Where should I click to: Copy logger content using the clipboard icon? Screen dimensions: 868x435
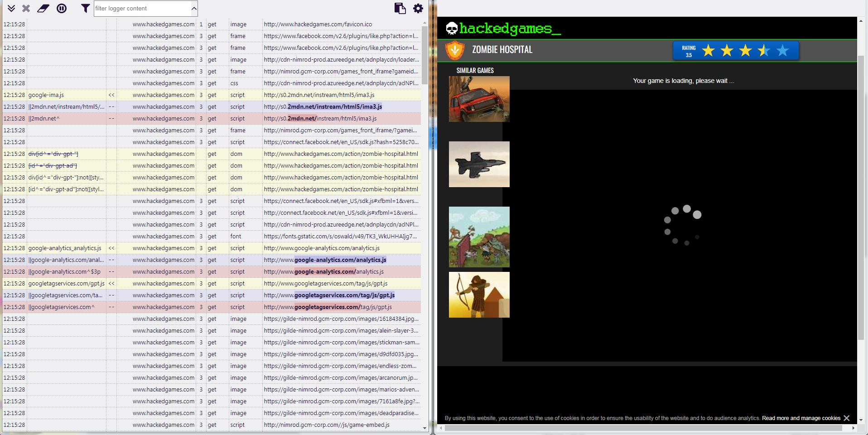[400, 8]
